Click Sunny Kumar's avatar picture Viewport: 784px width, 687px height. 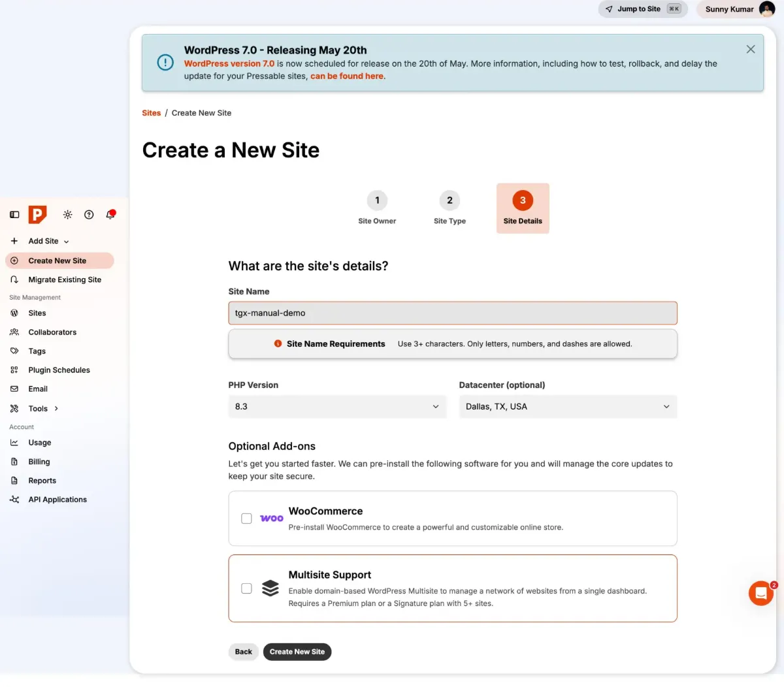766,9
